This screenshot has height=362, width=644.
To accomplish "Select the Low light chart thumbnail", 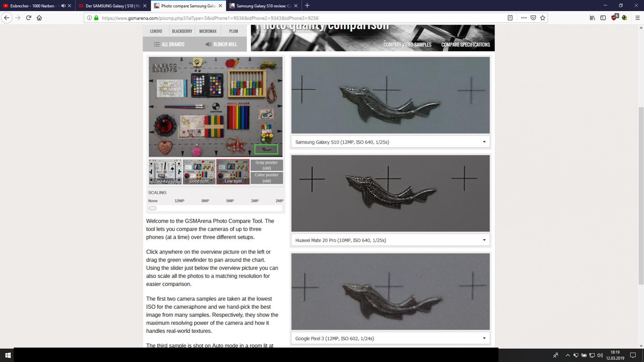I will coord(233,172).
